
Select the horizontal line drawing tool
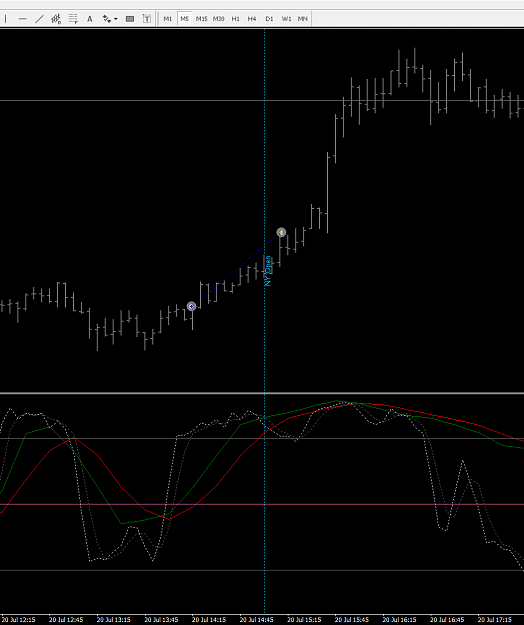[23, 19]
